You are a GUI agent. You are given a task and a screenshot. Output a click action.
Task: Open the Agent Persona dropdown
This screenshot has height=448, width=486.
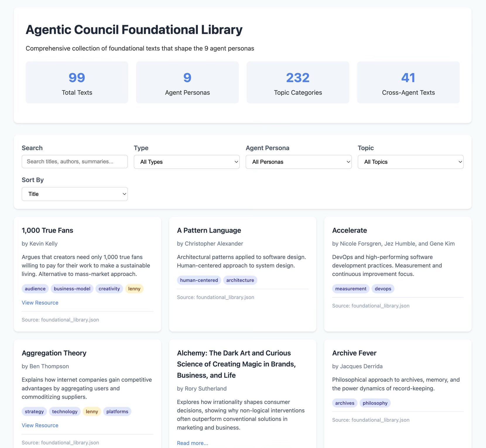point(298,162)
